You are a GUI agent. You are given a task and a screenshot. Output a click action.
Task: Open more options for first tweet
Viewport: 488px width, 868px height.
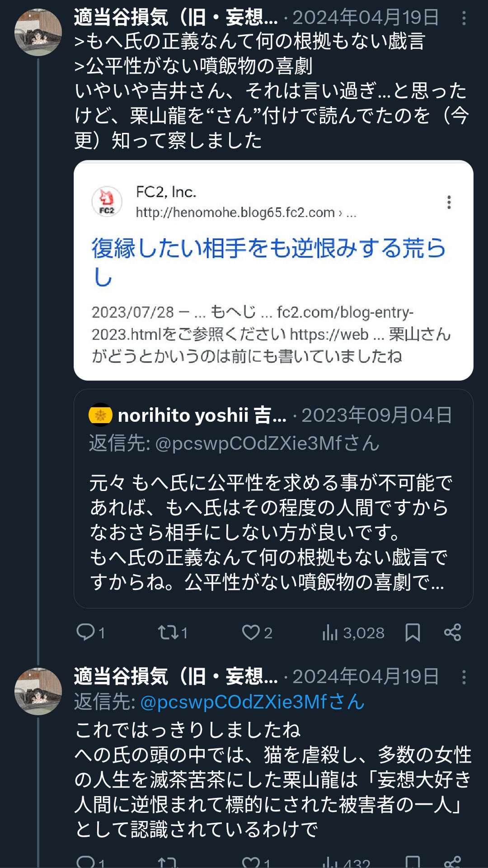pos(464,18)
